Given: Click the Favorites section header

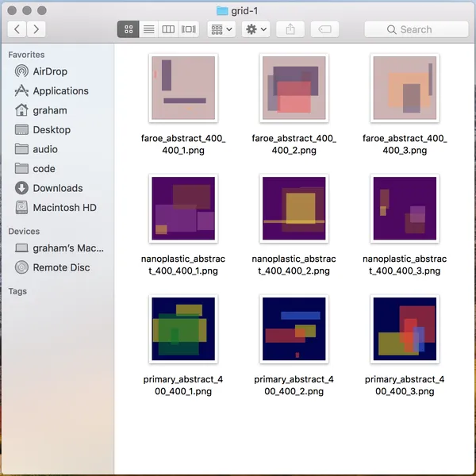Looking at the screenshot, I should (x=26, y=55).
